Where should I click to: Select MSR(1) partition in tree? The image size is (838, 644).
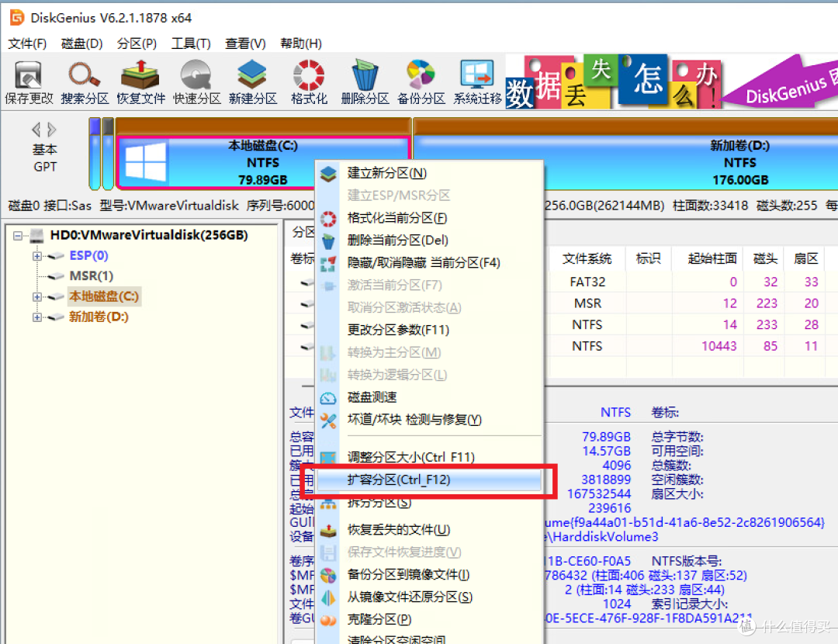92,276
